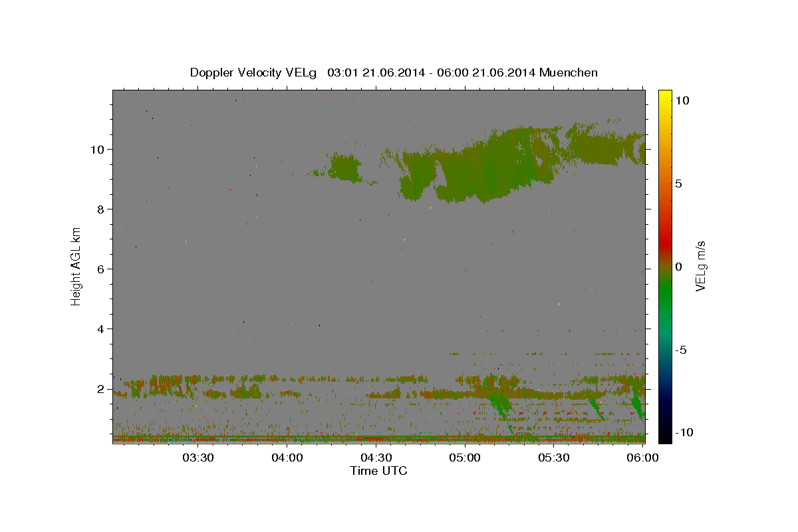Click the height tick label 8
The image size is (798, 532).
pos(100,209)
